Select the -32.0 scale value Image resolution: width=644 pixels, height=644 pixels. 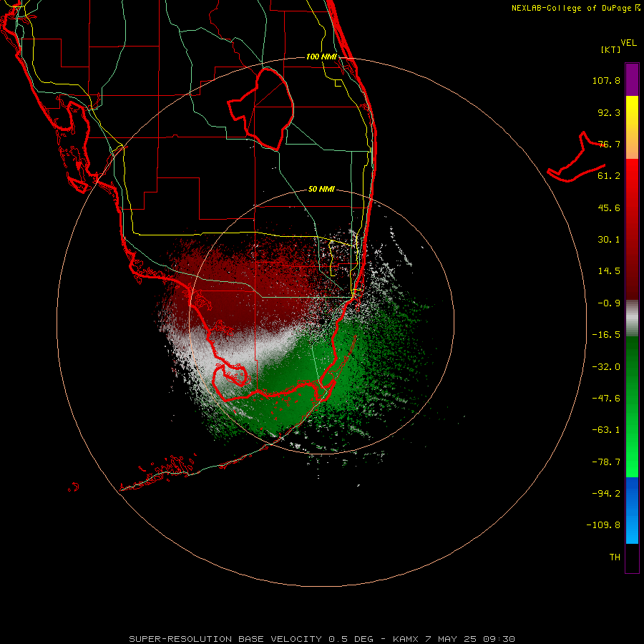(606, 367)
